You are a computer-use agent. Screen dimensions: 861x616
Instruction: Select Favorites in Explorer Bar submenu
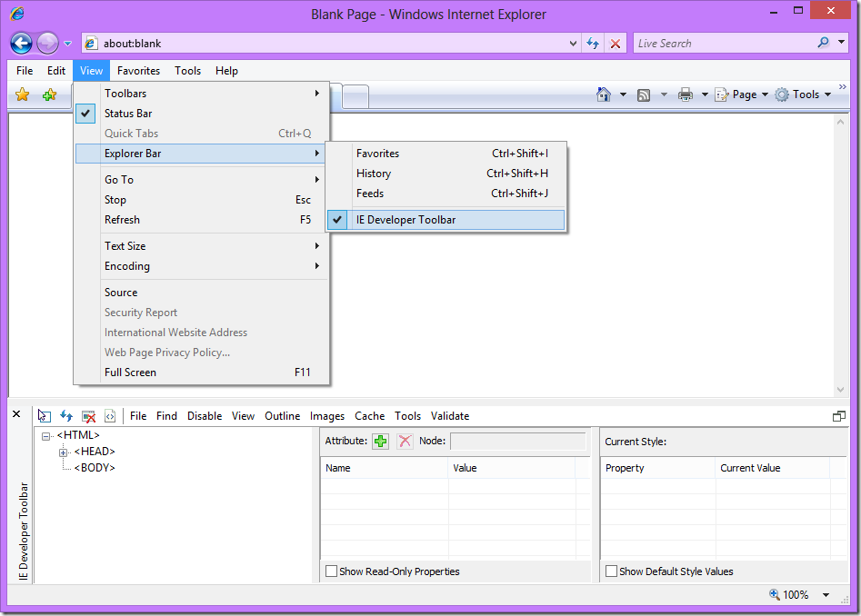tap(446, 154)
